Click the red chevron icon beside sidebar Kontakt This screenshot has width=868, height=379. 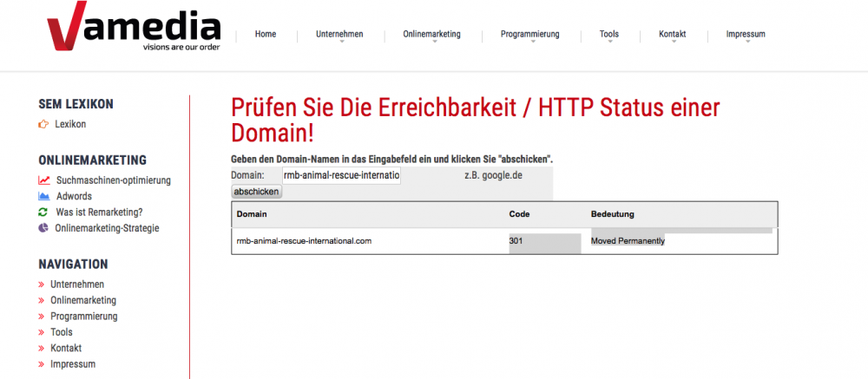pyautogui.click(x=42, y=349)
